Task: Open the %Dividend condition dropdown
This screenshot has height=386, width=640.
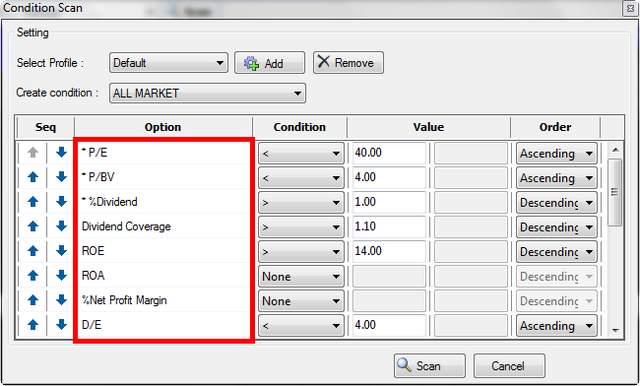Action: pos(301,203)
